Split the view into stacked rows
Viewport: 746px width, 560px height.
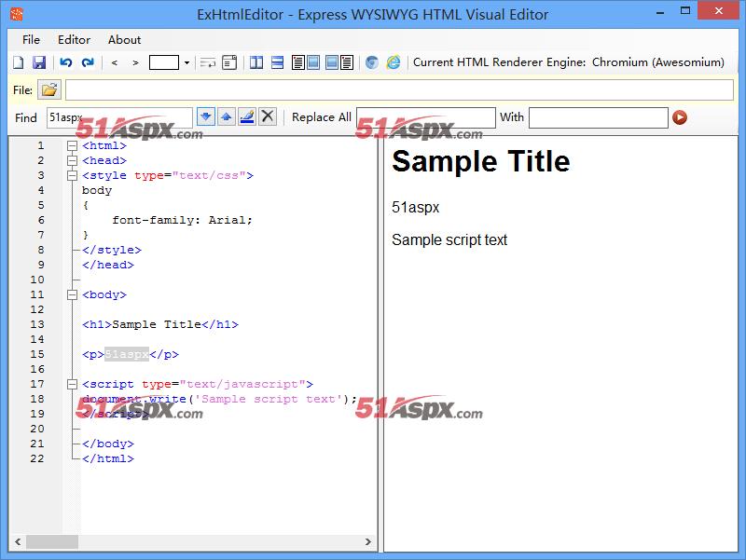point(277,62)
